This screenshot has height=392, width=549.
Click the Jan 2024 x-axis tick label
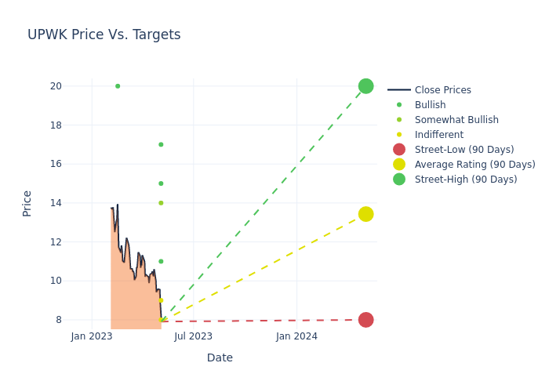point(296,336)
